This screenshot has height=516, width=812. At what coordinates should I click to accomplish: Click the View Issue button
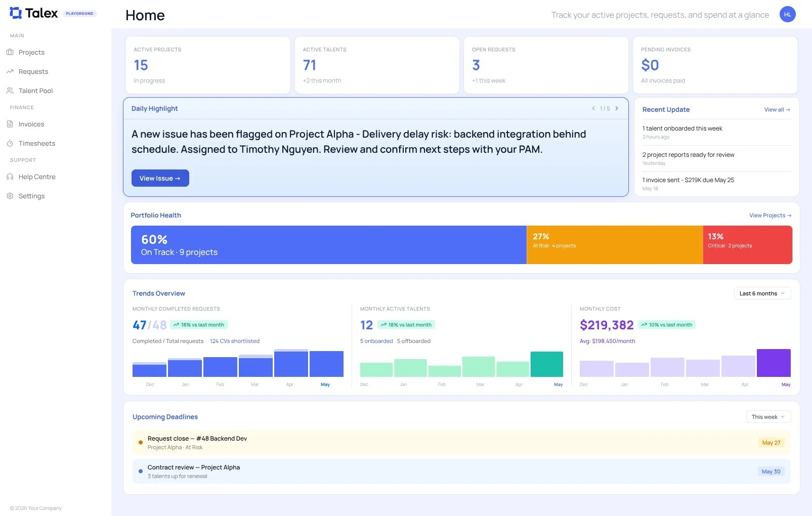click(160, 178)
